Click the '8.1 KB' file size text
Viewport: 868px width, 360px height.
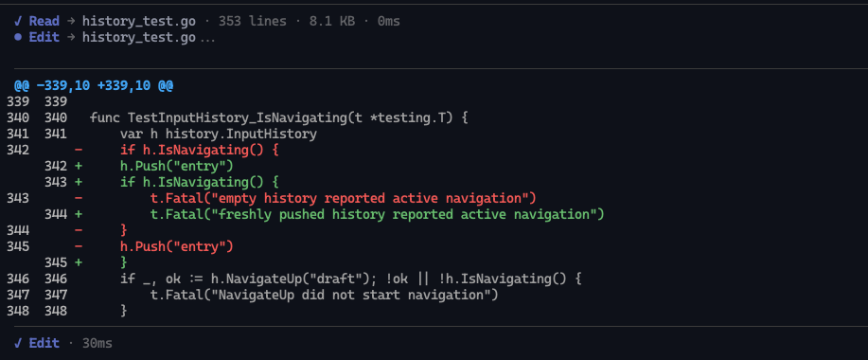tap(332, 21)
